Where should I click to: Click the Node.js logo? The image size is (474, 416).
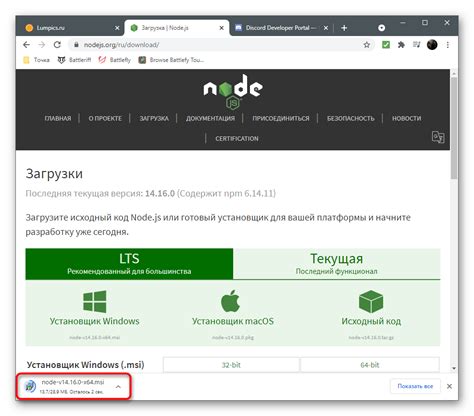[x=233, y=92]
